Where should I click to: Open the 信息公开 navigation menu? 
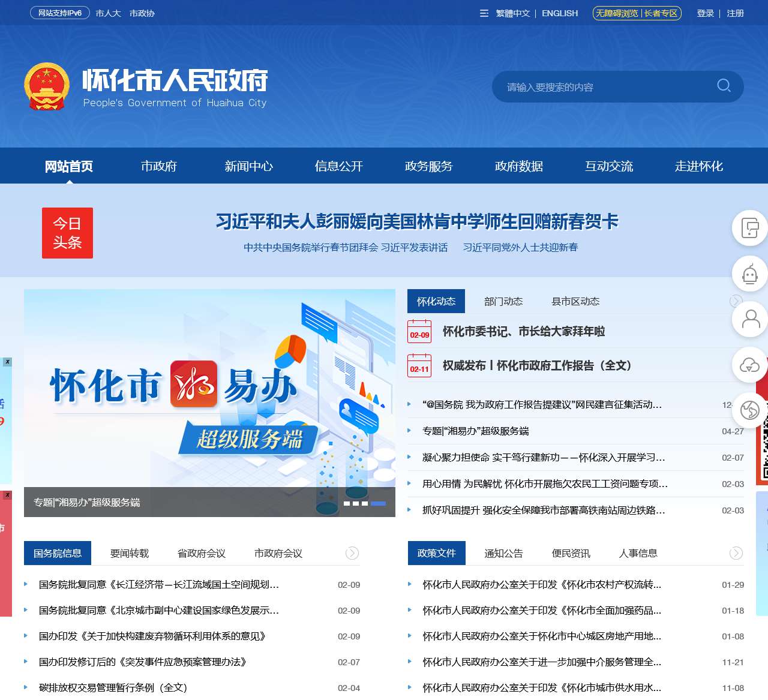(x=339, y=166)
